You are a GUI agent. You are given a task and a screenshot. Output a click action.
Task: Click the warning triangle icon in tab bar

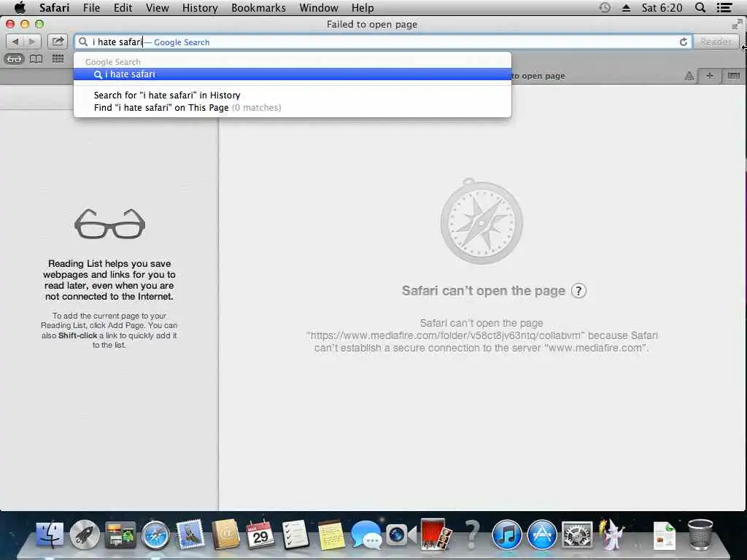point(689,76)
